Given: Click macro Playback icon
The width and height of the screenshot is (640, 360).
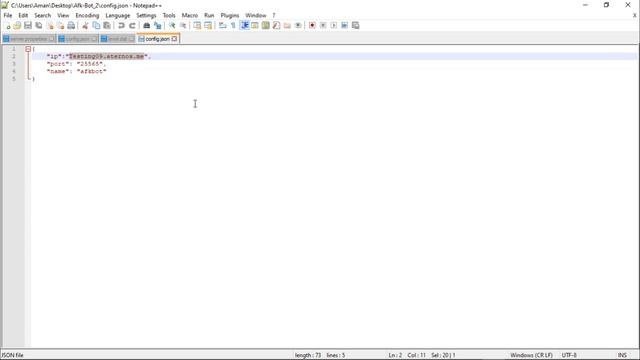Looking at the screenshot, I should [x=333, y=26].
